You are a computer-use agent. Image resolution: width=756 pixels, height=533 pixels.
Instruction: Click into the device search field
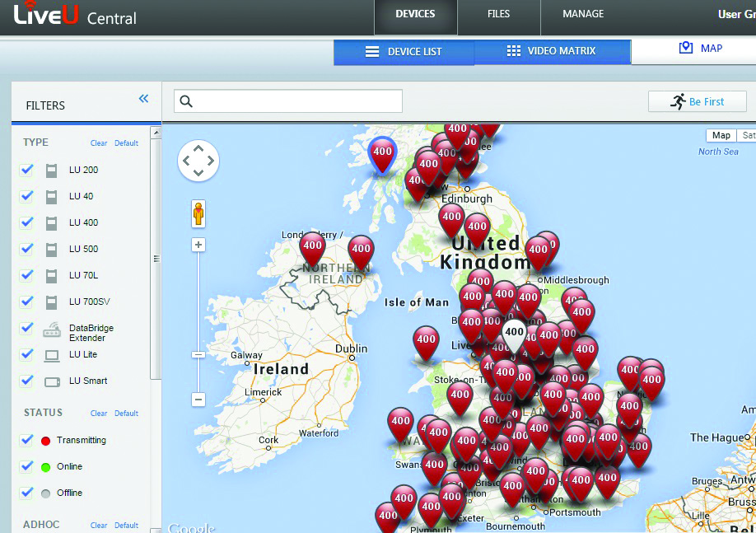pyautogui.click(x=288, y=101)
